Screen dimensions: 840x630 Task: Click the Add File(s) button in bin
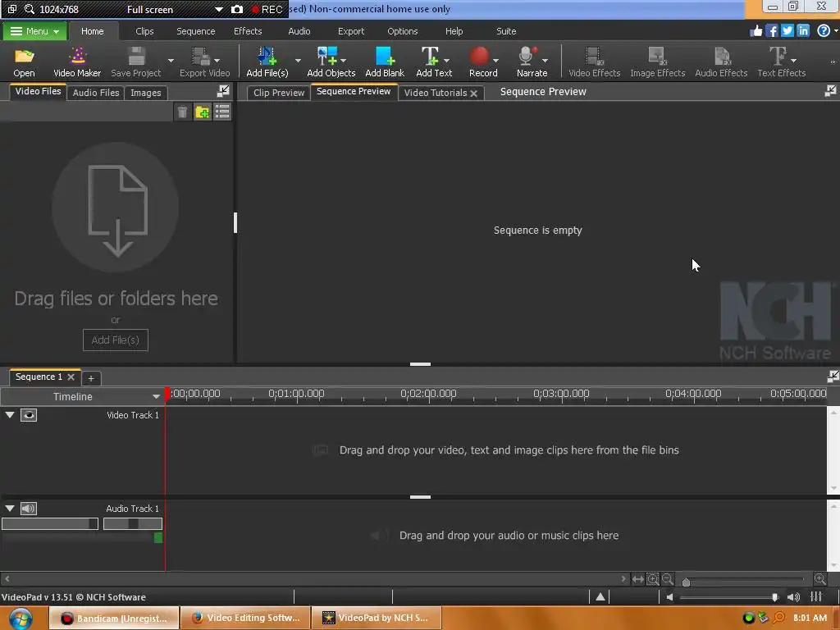115,340
